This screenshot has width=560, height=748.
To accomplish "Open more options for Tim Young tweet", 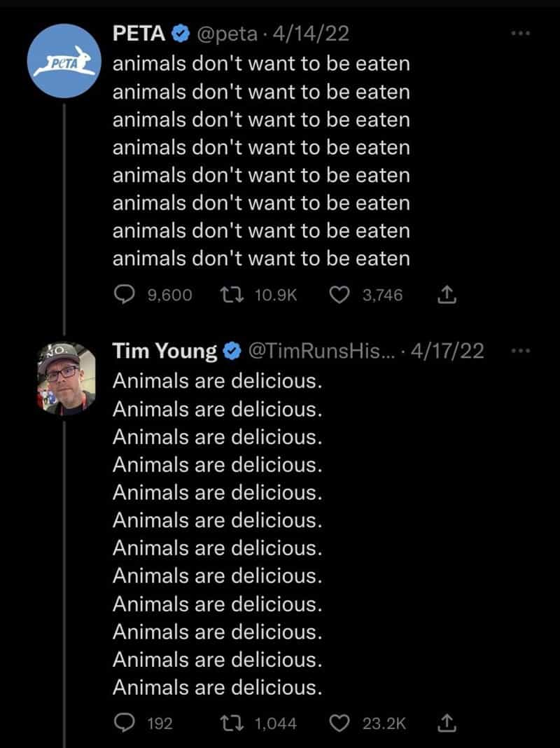I will click(x=518, y=350).
